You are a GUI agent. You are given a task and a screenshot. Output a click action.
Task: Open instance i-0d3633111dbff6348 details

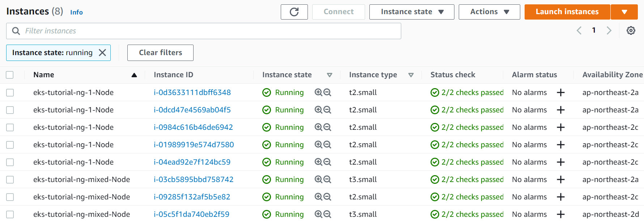(x=192, y=92)
